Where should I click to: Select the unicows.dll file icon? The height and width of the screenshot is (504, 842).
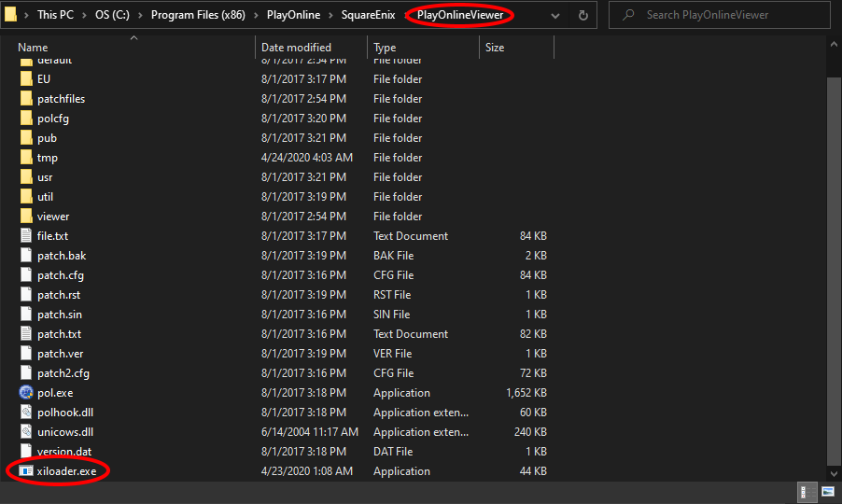tap(26, 432)
